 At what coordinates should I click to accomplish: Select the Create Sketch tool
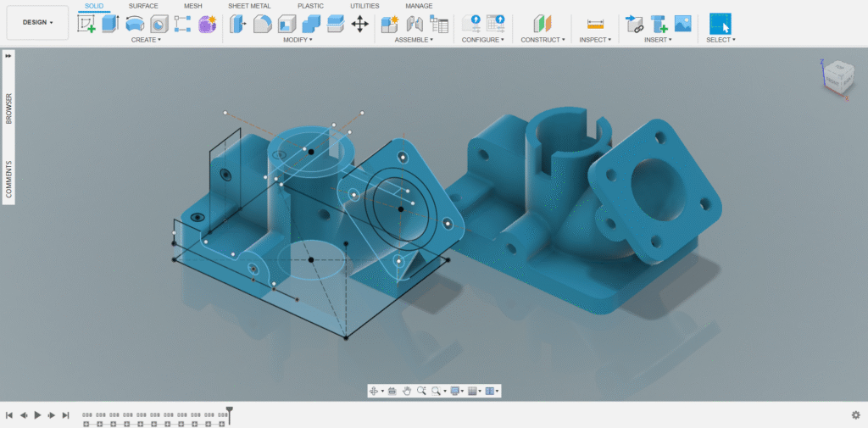(x=86, y=24)
